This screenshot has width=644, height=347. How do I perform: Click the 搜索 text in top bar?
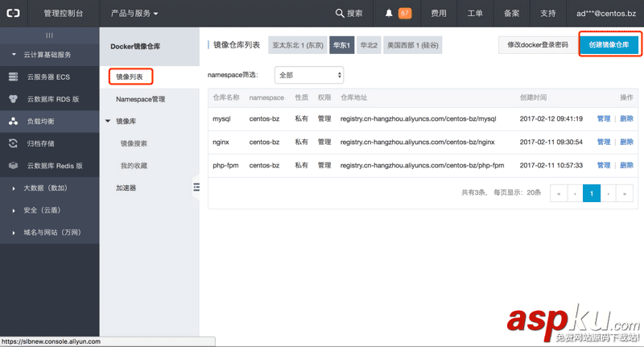[355, 13]
